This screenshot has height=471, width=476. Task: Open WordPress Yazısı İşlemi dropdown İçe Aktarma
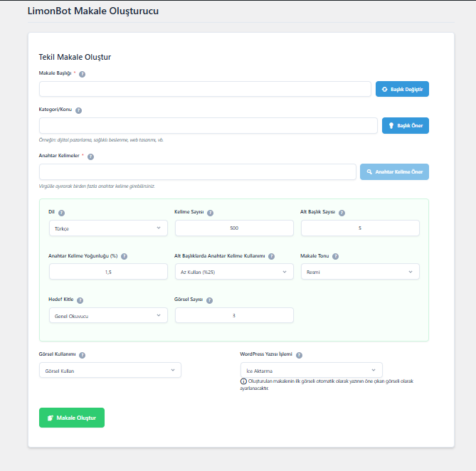[x=312, y=370]
